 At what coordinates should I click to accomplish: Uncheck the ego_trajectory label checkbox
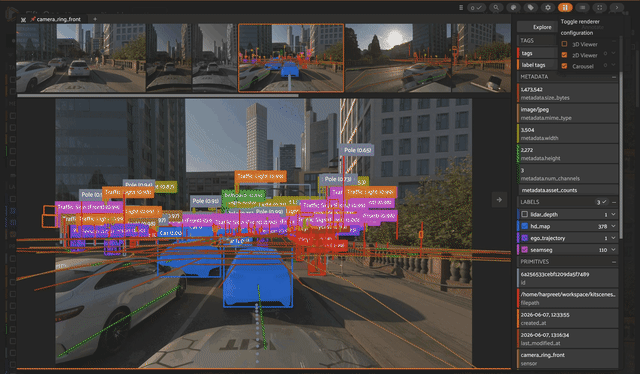524,238
